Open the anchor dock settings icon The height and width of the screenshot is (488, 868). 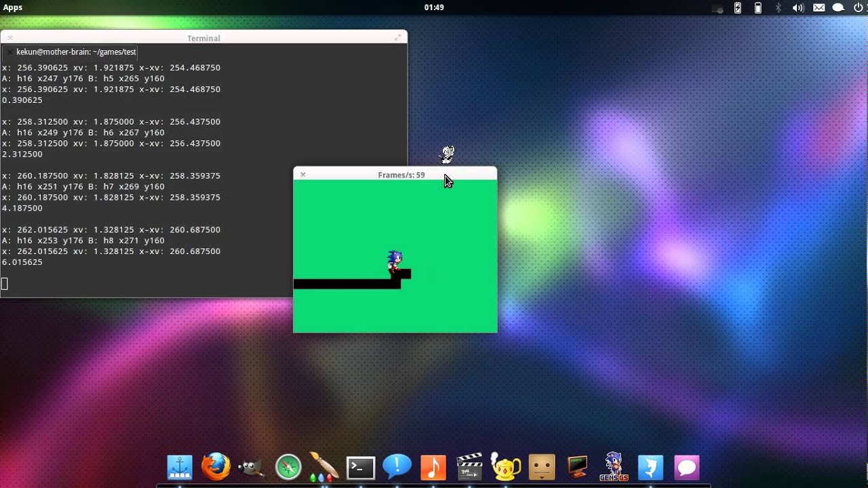[x=180, y=467]
